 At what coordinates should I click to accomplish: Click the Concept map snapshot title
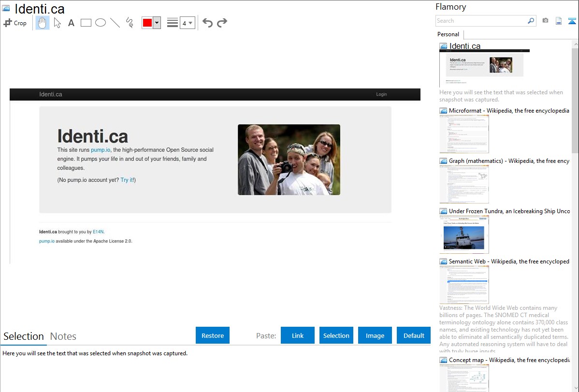509,360
